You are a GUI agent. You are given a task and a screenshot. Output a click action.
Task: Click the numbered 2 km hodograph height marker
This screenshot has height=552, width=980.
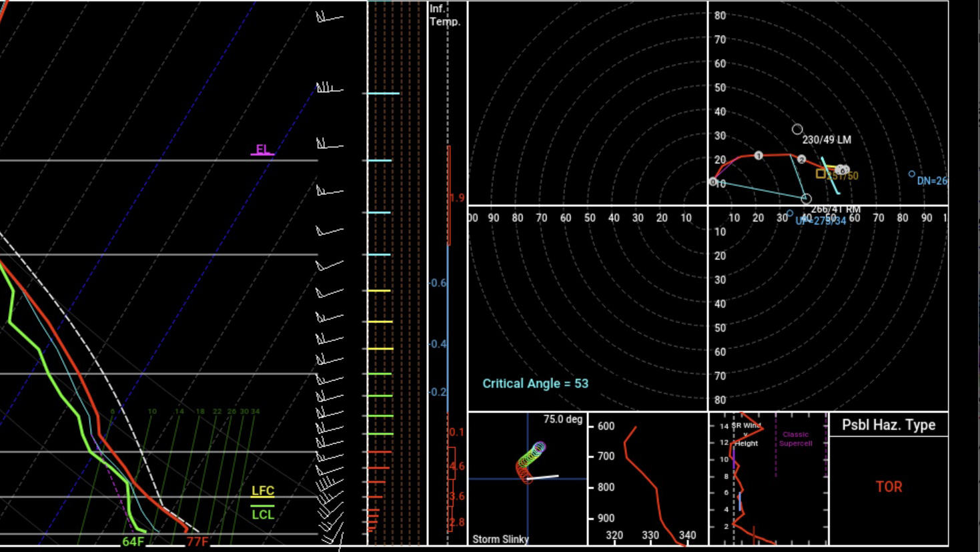(x=800, y=160)
